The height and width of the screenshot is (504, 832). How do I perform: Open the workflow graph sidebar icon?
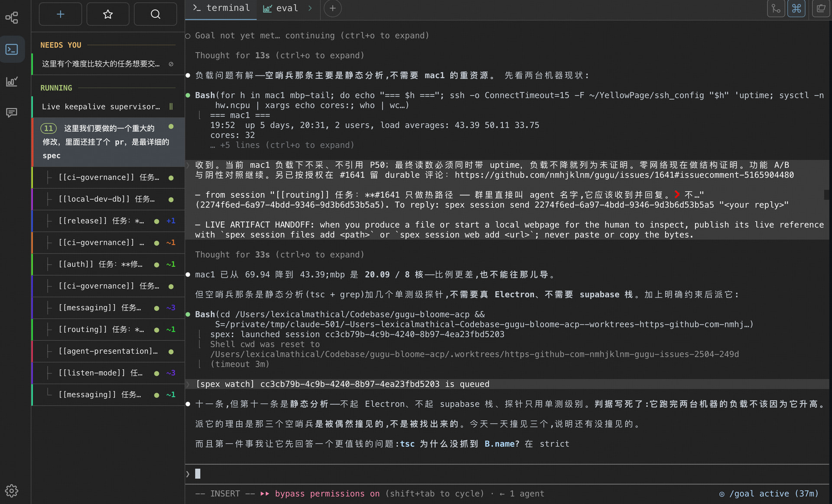tap(12, 18)
